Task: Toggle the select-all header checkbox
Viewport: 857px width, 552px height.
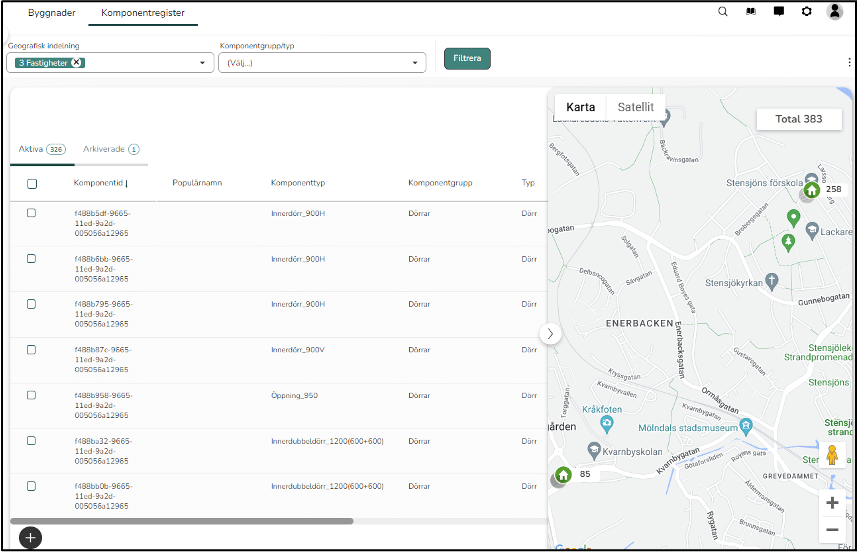Action: [x=32, y=184]
